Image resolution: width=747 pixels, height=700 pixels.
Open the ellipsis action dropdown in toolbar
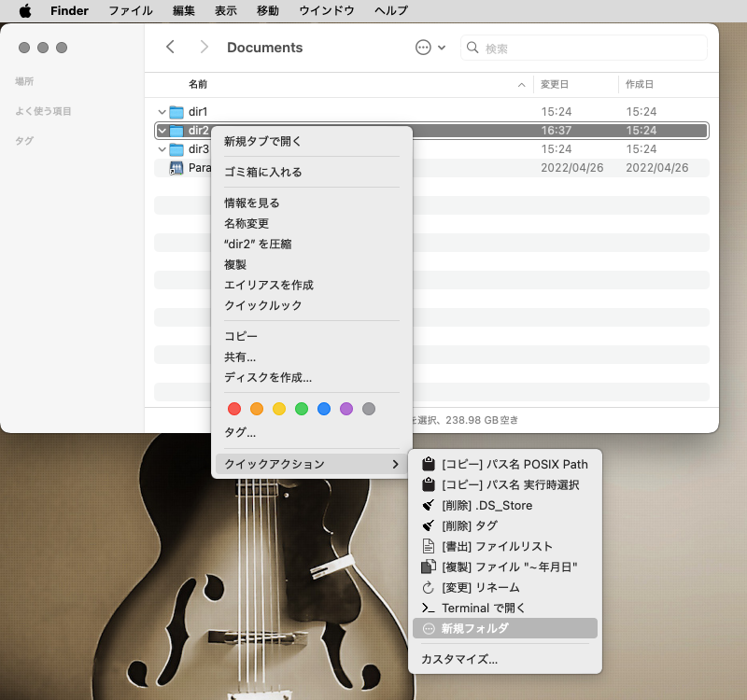pyautogui.click(x=430, y=48)
